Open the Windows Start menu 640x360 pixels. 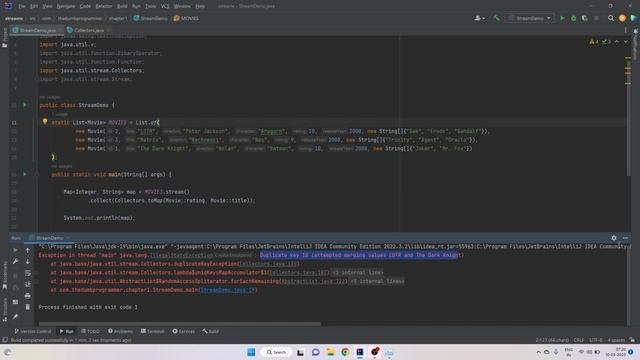pyautogui.click(x=251, y=352)
